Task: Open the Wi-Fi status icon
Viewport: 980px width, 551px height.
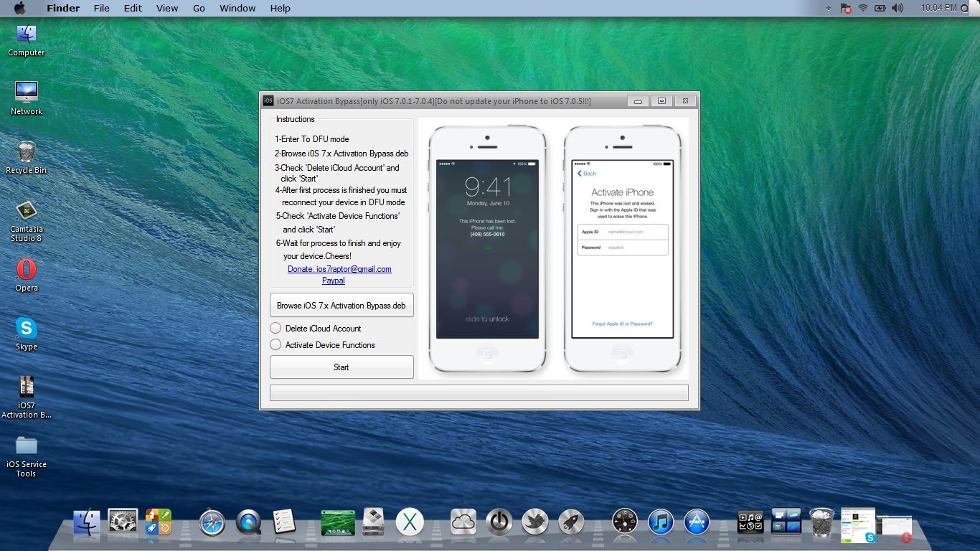Action: pos(863,8)
